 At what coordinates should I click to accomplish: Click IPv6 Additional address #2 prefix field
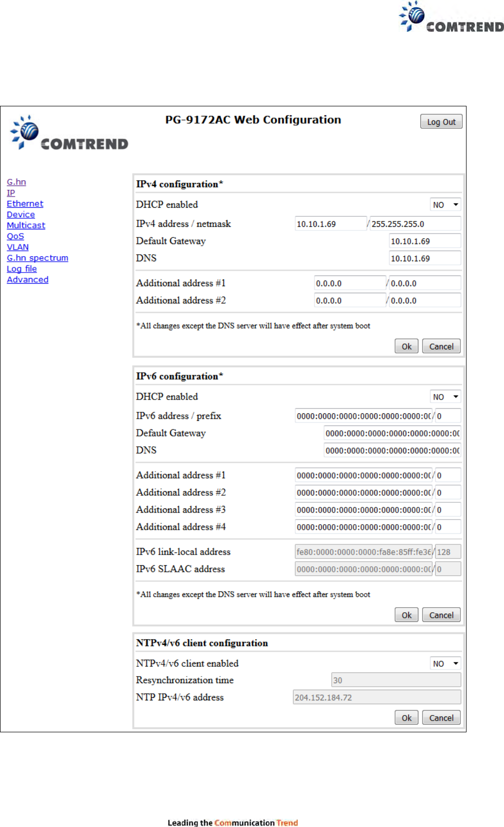pyautogui.click(x=448, y=492)
